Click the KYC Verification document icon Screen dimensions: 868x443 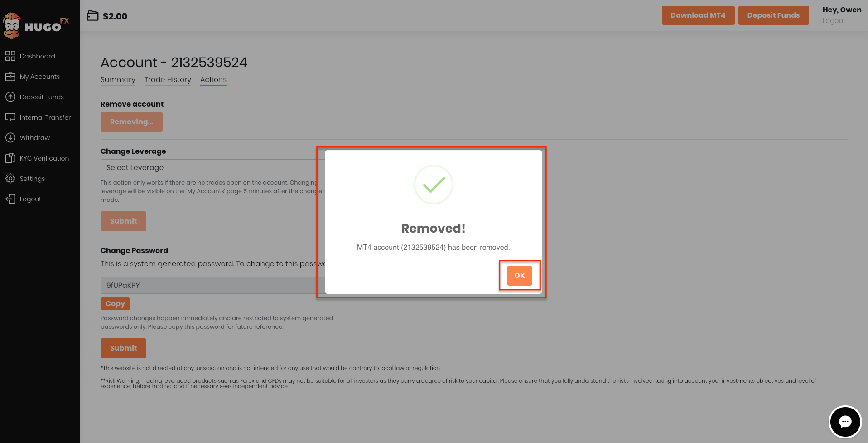pyautogui.click(x=10, y=158)
